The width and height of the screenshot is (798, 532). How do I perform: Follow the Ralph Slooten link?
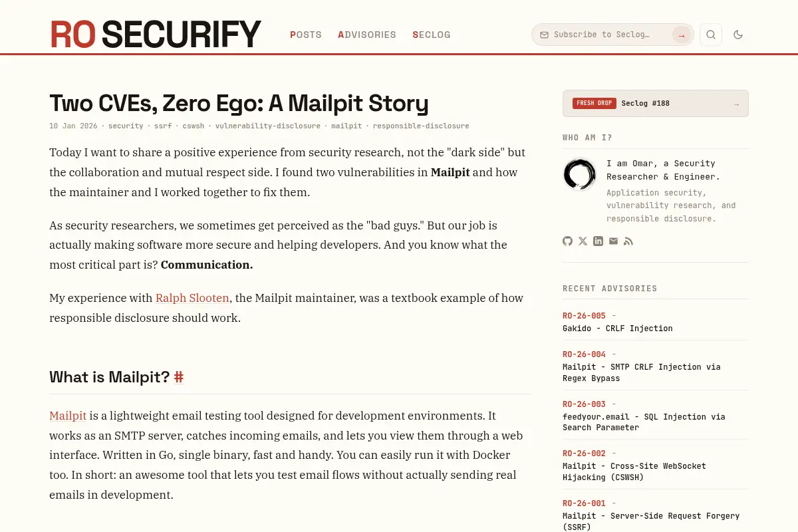point(192,298)
